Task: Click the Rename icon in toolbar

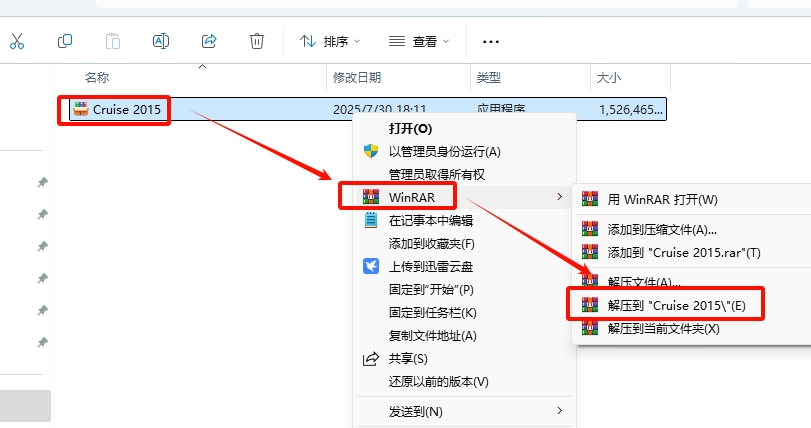Action: (x=161, y=41)
